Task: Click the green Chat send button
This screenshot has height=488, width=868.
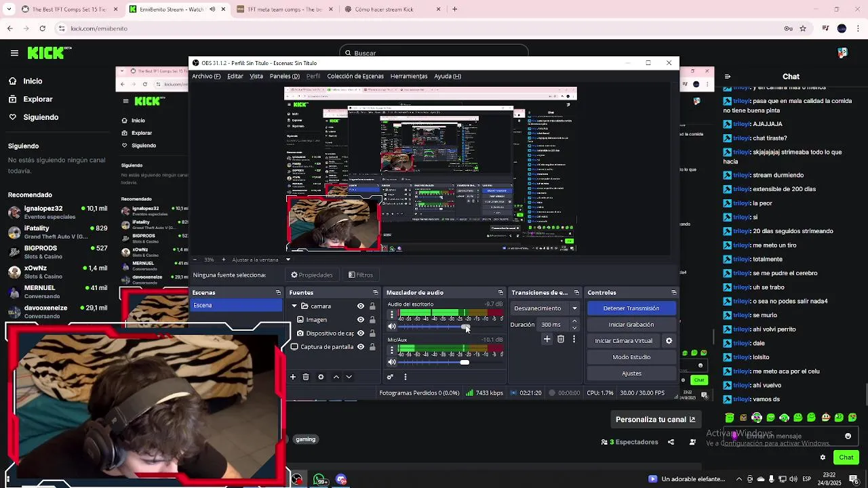Action: [x=846, y=457]
